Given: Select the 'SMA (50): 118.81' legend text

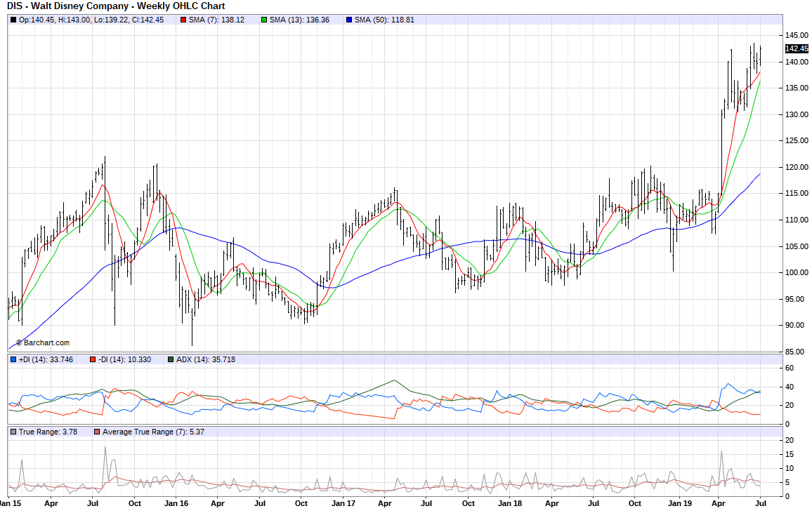Looking at the screenshot, I should tap(384, 20).
